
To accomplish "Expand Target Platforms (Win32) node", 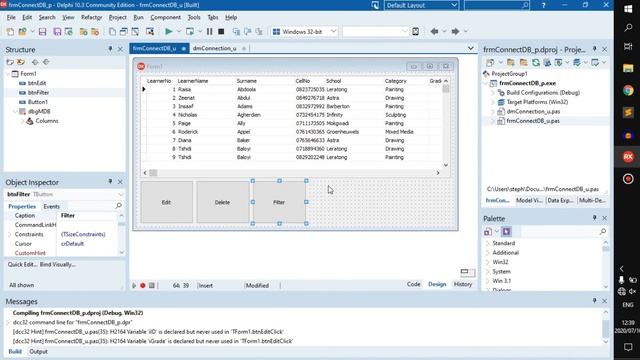I will 493,102.
